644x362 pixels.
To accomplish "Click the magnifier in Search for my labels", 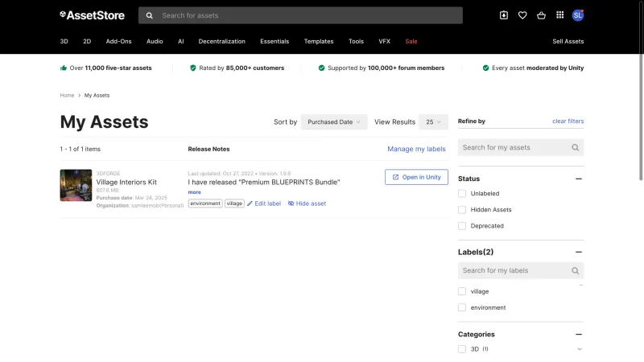I will 575,270.
